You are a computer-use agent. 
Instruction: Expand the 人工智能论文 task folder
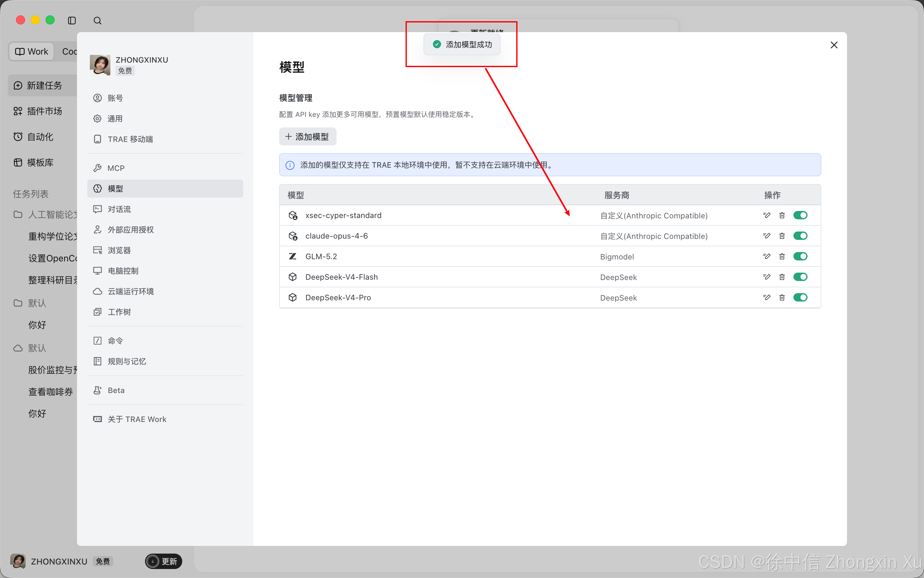45,214
